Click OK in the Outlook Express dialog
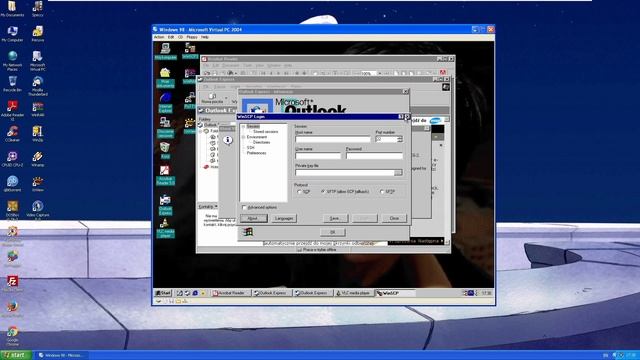 click(x=332, y=232)
